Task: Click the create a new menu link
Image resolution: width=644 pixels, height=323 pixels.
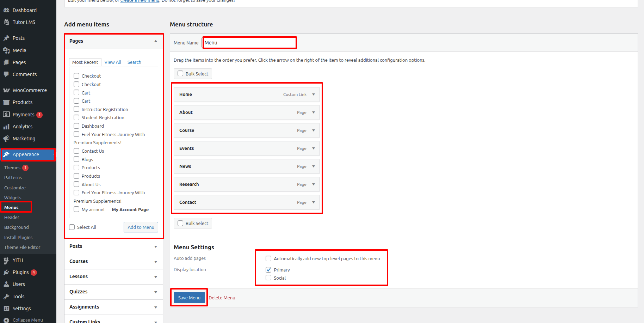Action: pos(140,1)
